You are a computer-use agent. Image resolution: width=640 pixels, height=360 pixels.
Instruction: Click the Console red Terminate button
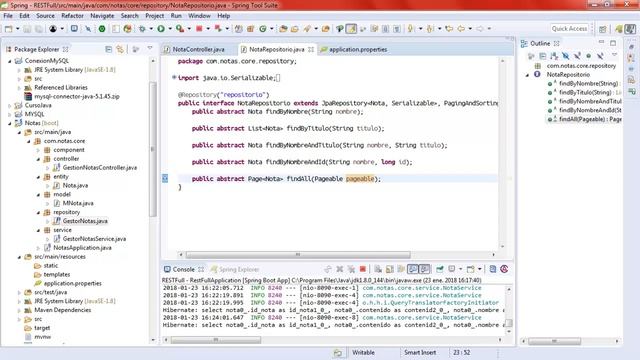(362, 269)
